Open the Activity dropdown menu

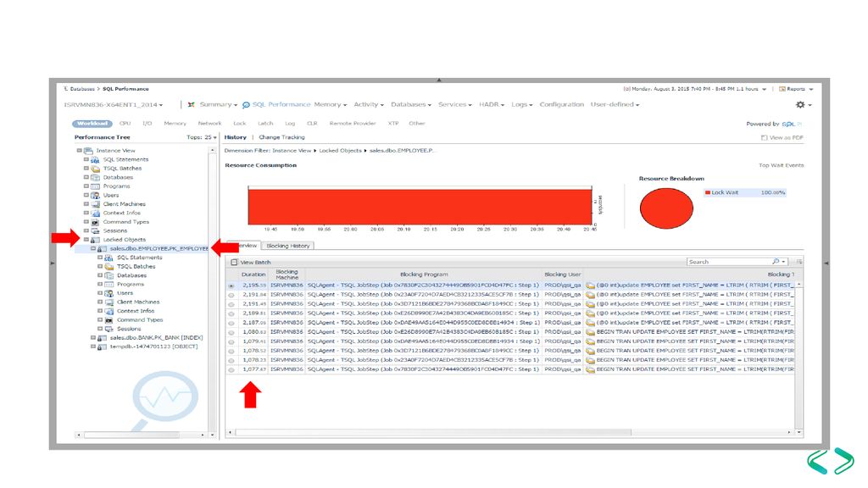369,104
